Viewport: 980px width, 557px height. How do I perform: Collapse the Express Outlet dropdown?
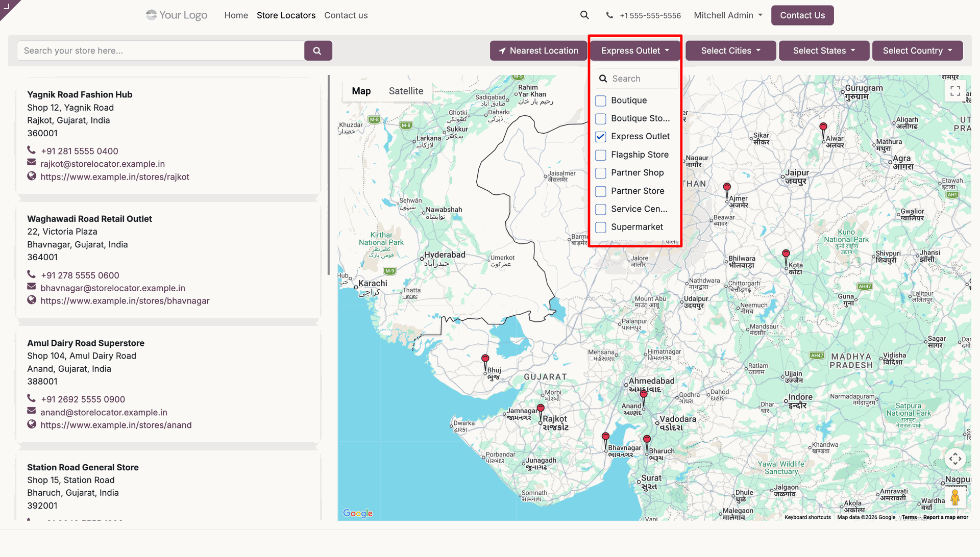tap(635, 50)
